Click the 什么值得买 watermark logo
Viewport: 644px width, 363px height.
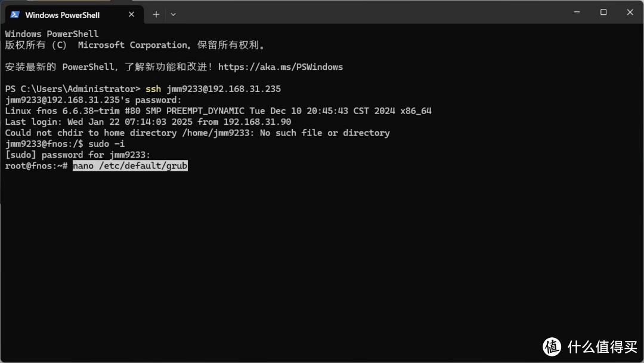590,347
